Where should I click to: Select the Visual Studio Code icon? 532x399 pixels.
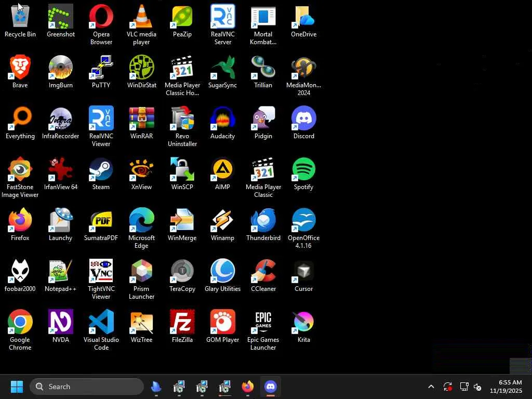[x=101, y=322]
